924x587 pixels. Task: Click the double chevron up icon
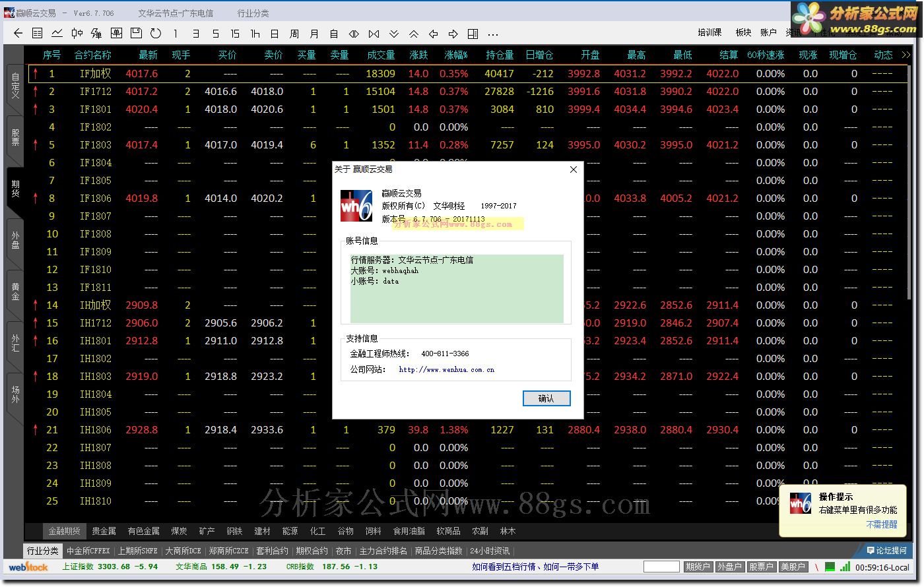tap(414, 33)
